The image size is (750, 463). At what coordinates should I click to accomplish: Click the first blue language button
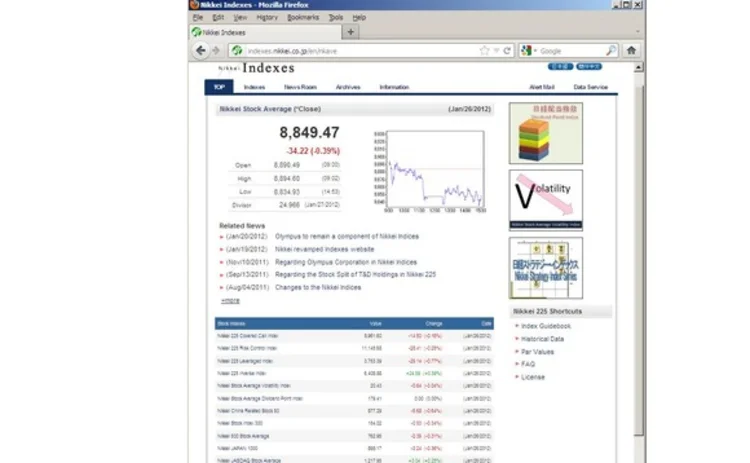(x=561, y=66)
